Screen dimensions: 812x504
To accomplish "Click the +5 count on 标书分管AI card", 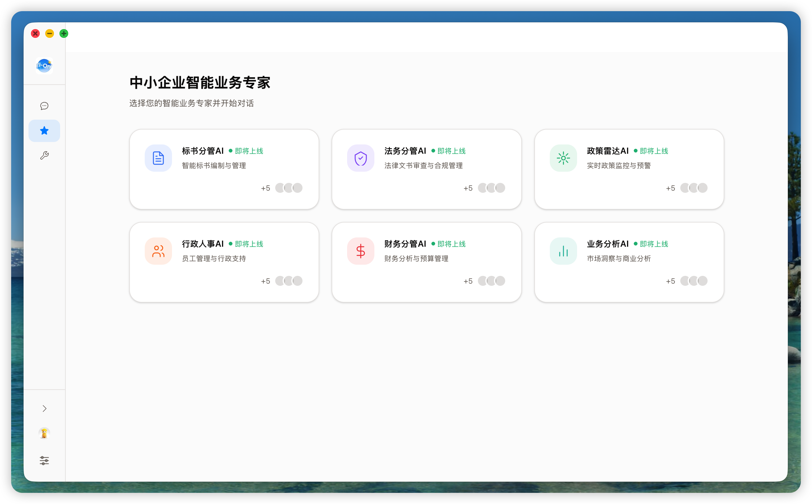I will pyautogui.click(x=266, y=188).
